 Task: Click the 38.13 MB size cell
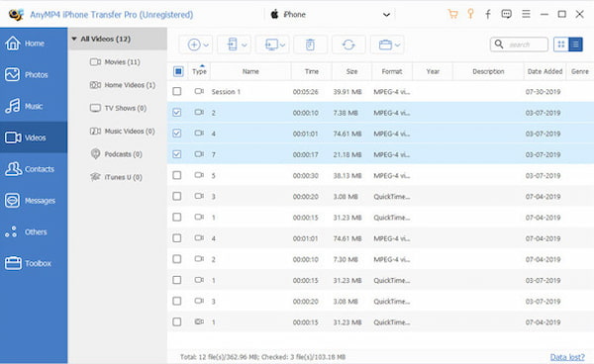(347, 175)
